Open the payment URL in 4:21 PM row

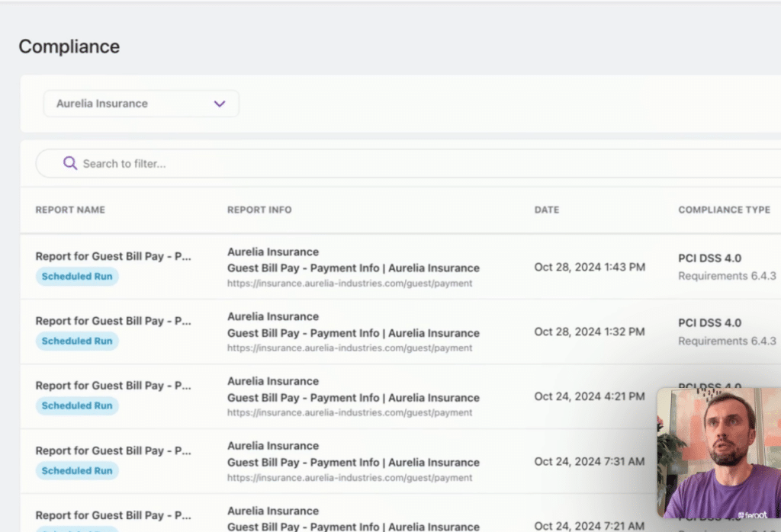349,412
